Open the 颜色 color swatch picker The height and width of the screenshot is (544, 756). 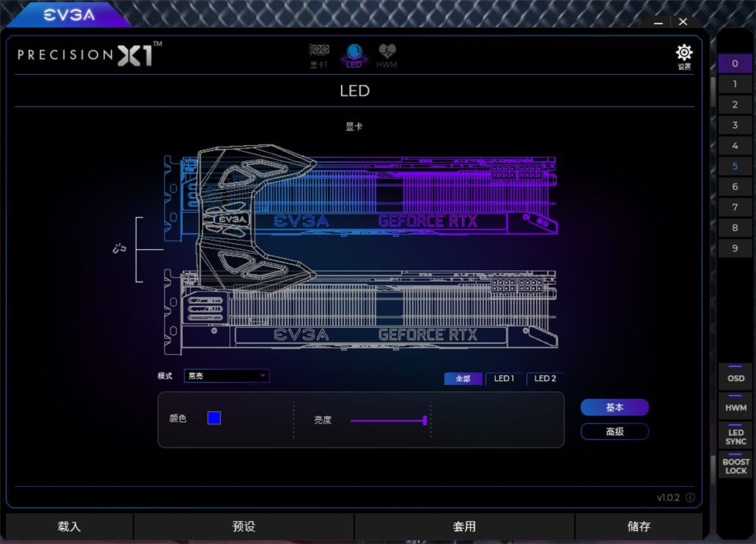tap(212, 417)
